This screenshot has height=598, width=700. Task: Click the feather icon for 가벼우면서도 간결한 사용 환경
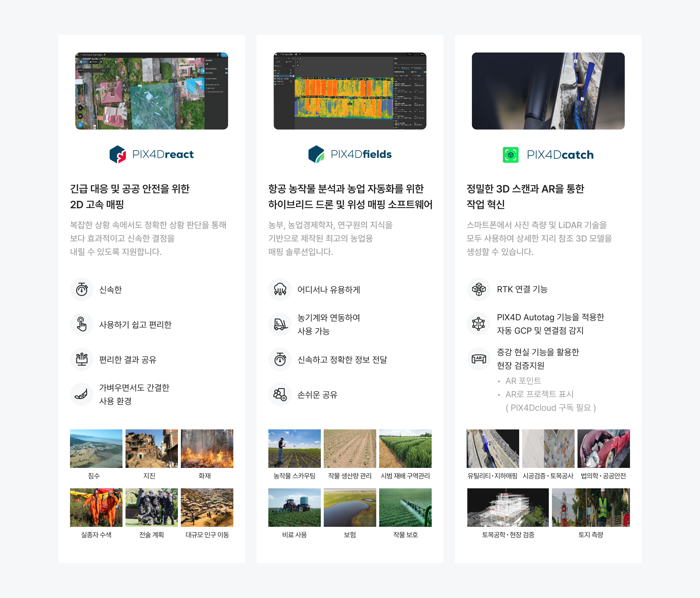pyautogui.click(x=82, y=394)
